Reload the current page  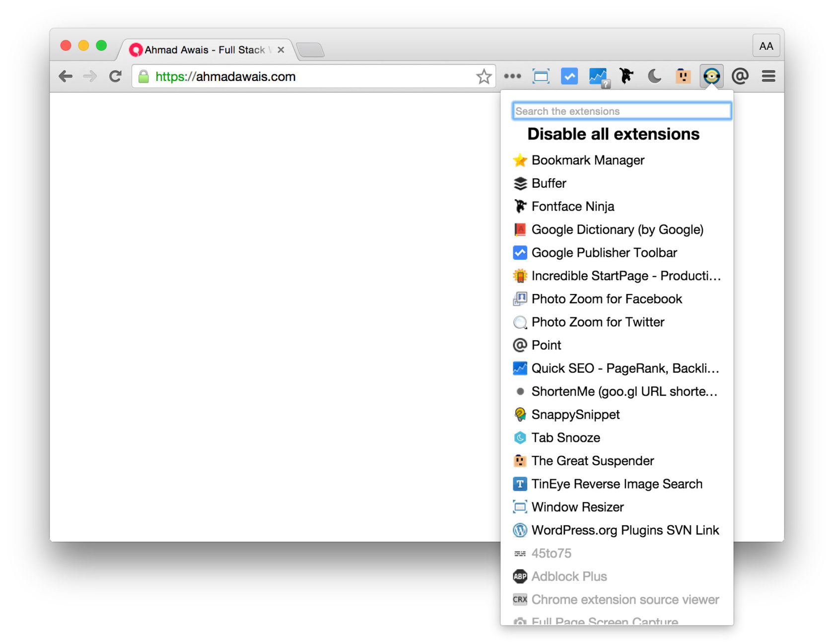[x=115, y=76]
